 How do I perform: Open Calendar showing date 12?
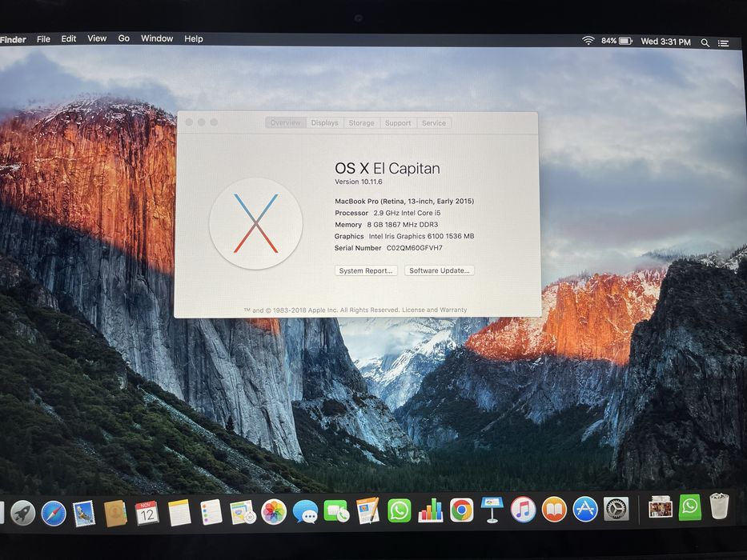click(147, 514)
